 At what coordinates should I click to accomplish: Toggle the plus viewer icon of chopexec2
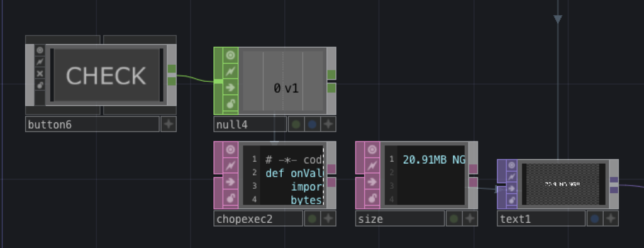coord(328,218)
